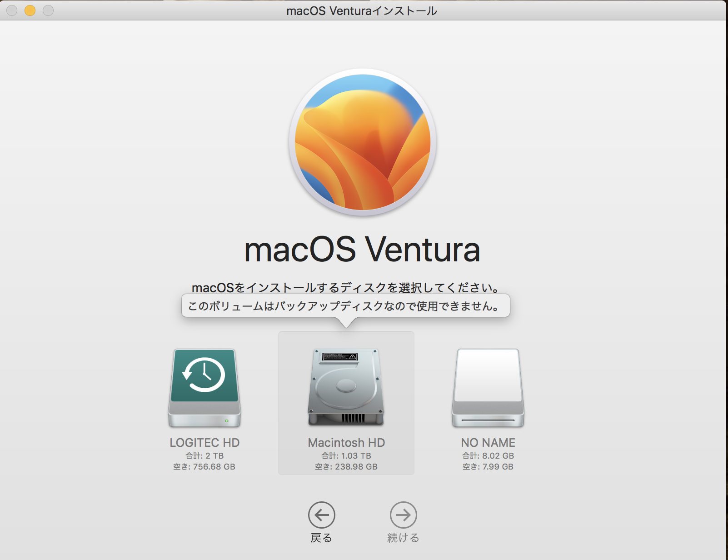Image resolution: width=728 pixels, height=560 pixels.
Task: Click the LOGITEC HD disk name
Action: [204, 443]
